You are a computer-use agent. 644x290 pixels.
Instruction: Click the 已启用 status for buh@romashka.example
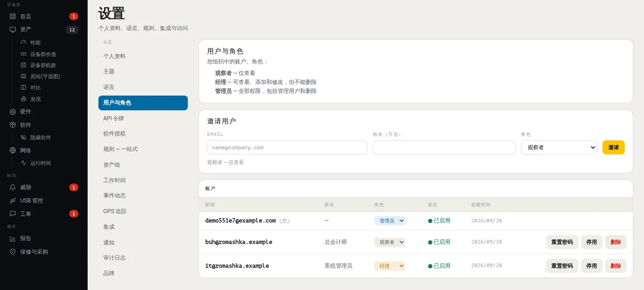pyautogui.click(x=439, y=242)
